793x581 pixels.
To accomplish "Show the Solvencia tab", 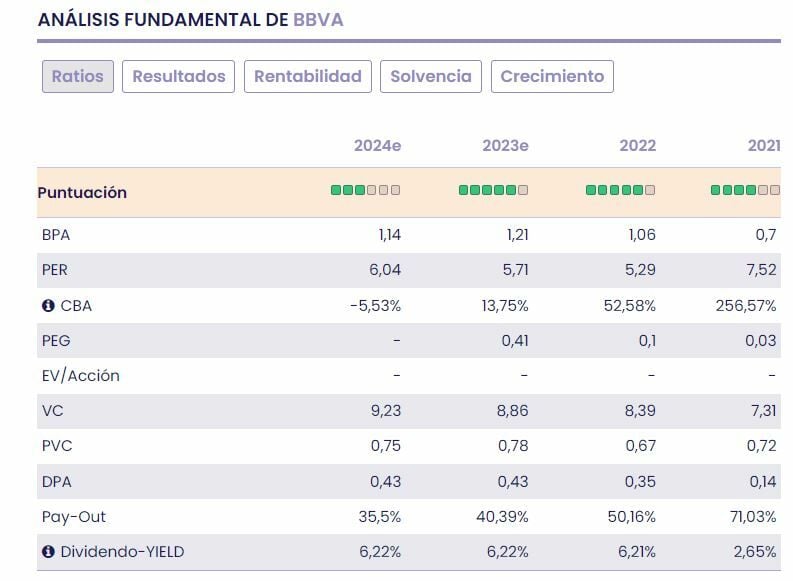I will 431,77.
